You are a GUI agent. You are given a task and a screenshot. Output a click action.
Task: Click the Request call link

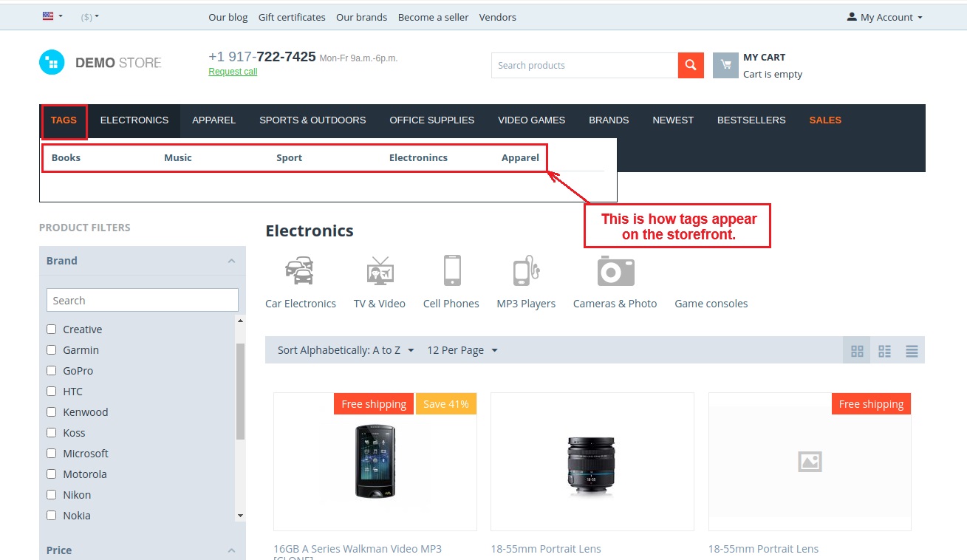233,72
